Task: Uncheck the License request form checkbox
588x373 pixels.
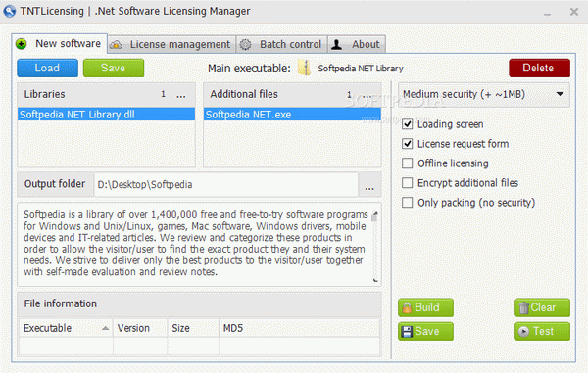Action: (408, 144)
